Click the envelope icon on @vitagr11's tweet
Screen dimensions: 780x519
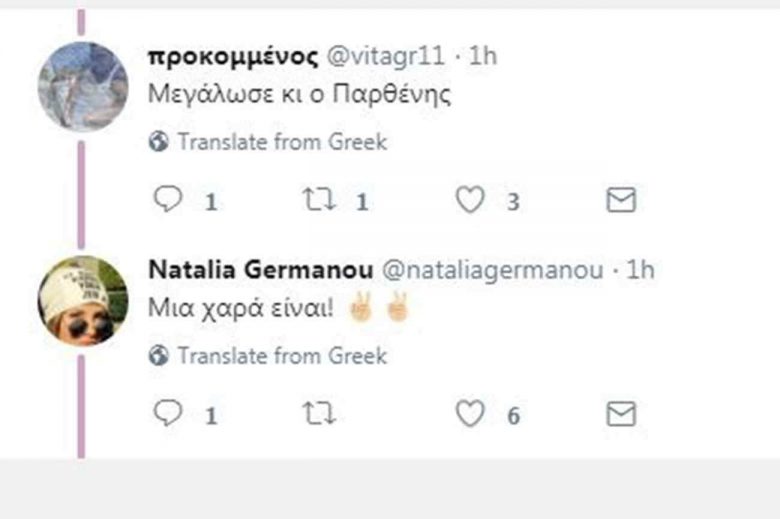(621, 201)
